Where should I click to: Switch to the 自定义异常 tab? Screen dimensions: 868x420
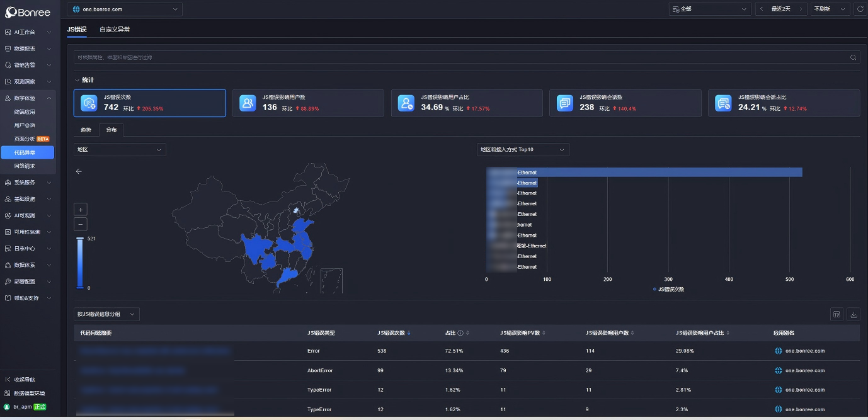click(115, 30)
